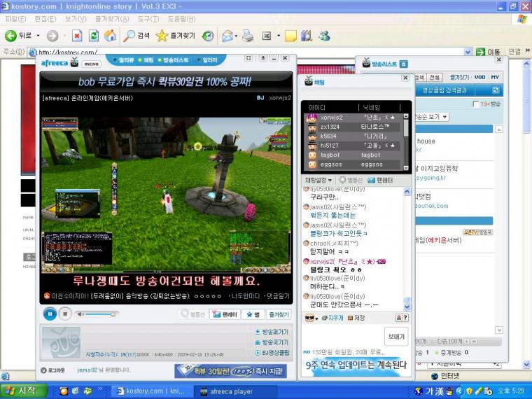Click 팬레터 in the chat toolbar
The width and height of the screenshot is (532, 399).
click(x=380, y=180)
